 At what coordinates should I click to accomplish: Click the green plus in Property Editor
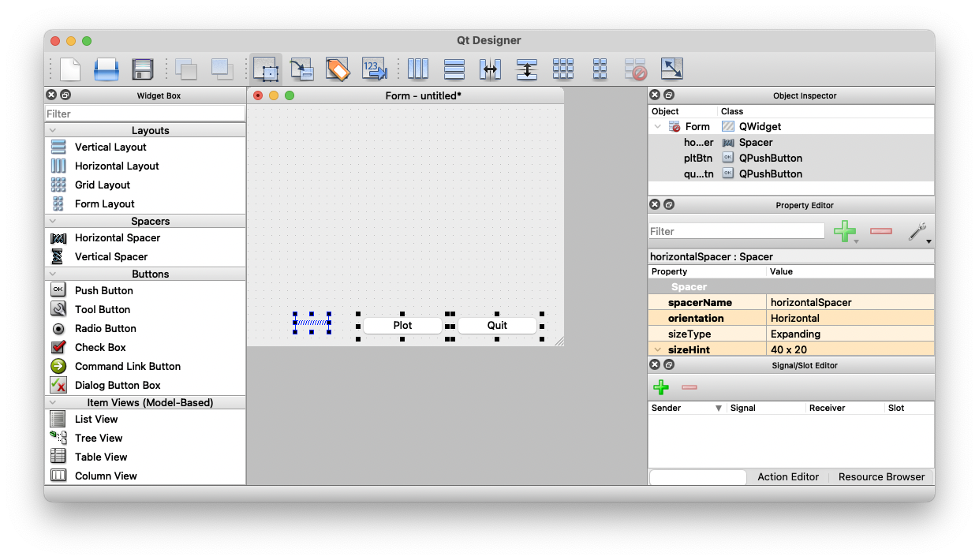click(845, 231)
